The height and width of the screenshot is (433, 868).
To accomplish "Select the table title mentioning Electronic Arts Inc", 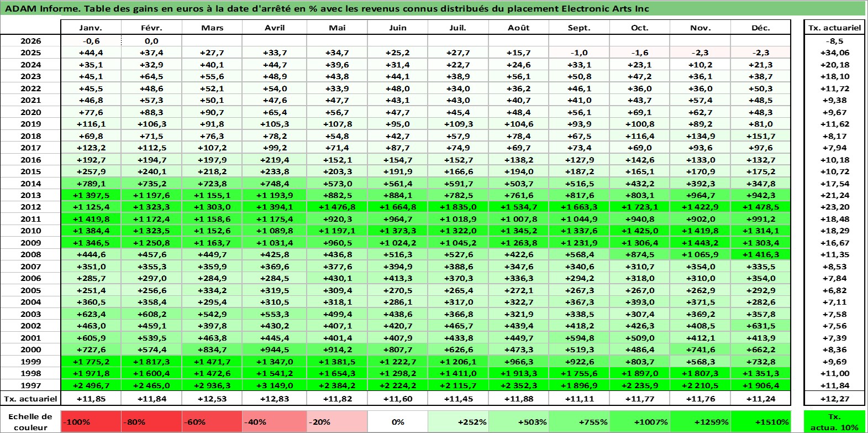I will click(327, 8).
